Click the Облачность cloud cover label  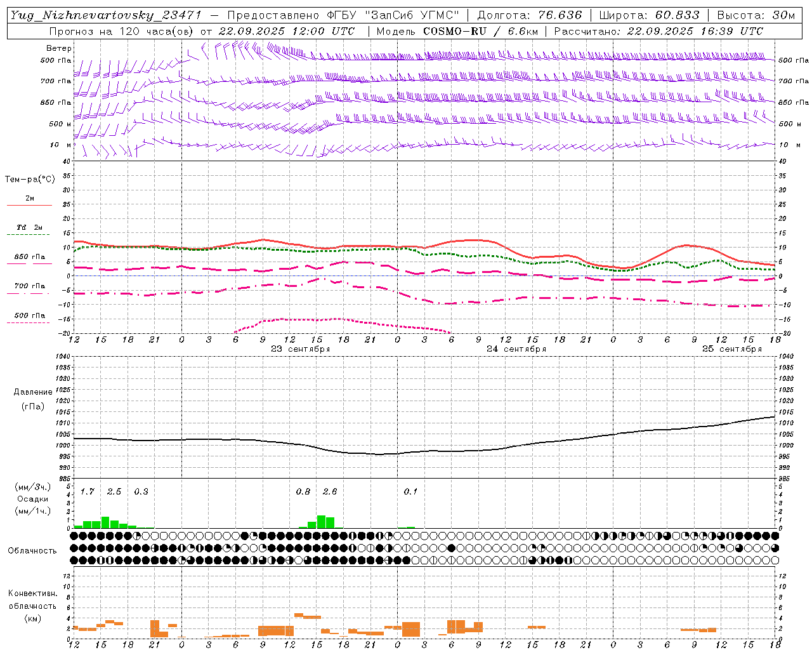pyautogui.click(x=32, y=550)
